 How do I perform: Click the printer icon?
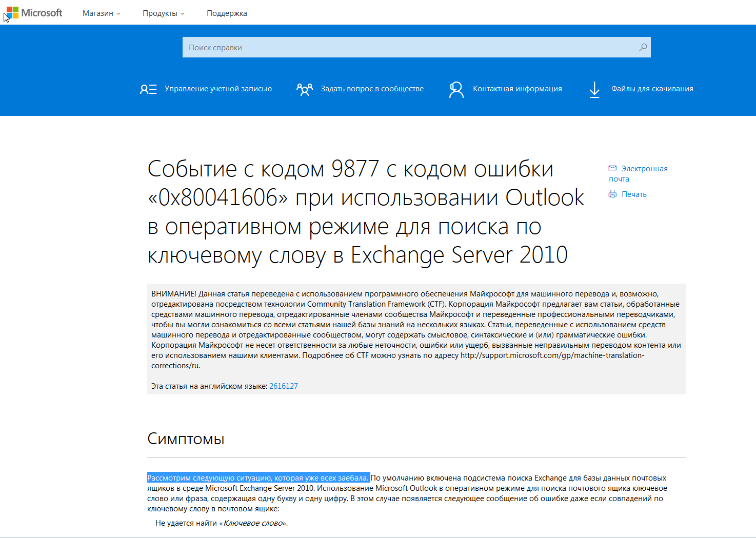point(612,194)
